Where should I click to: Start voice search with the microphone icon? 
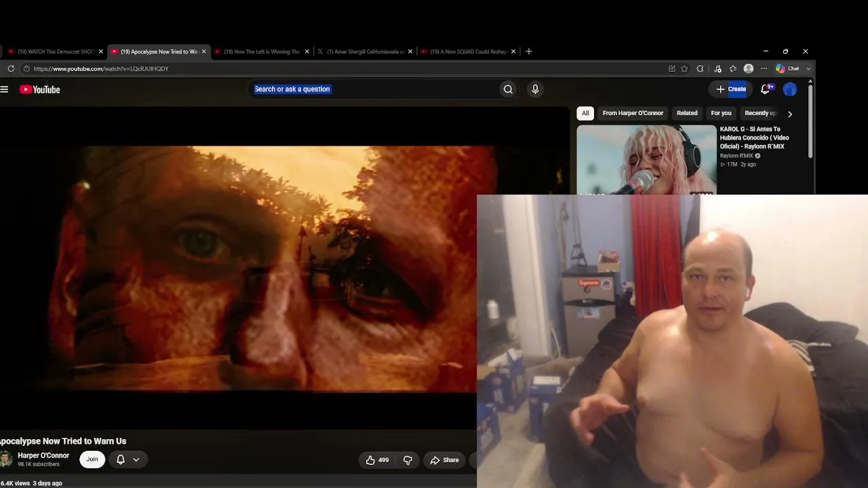pyautogui.click(x=535, y=89)
